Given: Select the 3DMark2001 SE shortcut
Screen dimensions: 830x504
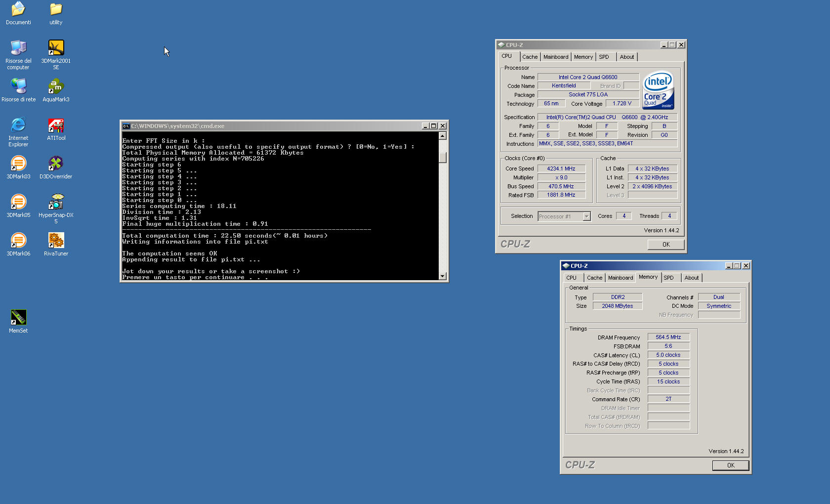Looking at the screenshot, I should tap(56, 54).
